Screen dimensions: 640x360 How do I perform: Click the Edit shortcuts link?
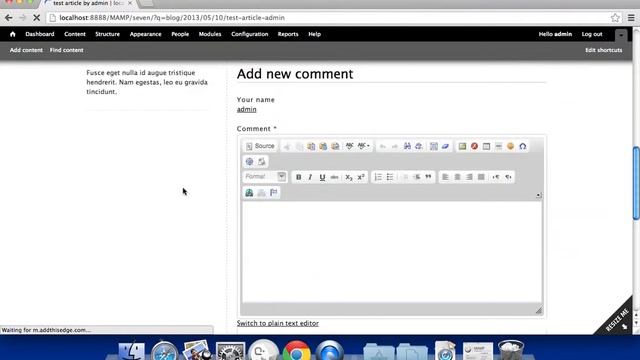click(x=604, y=50)
